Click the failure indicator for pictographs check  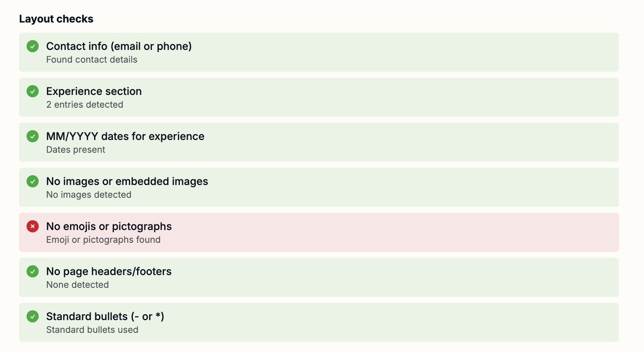coord(33,226)
